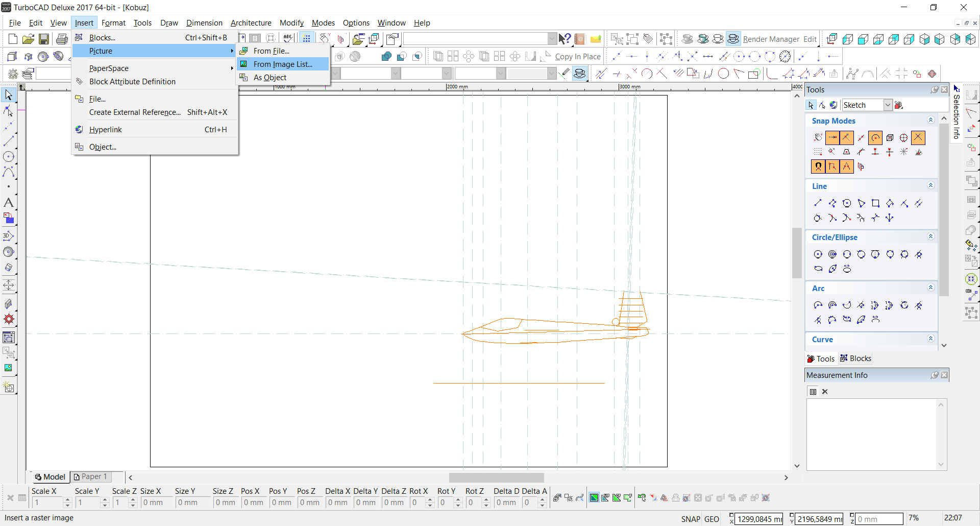Viewport: 980px width, 526px height.
Task: Click the Rectangle tool in Line palette
Action: [x=875, y=203]
